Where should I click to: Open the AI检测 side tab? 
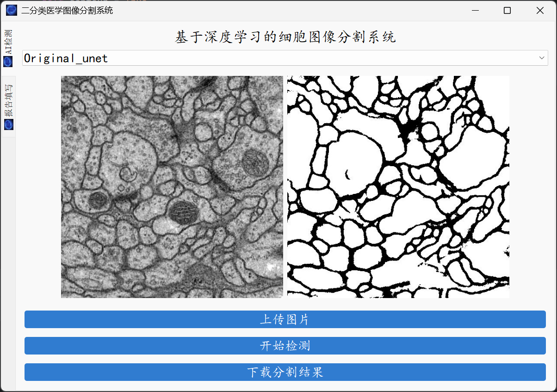coord(8,48)
